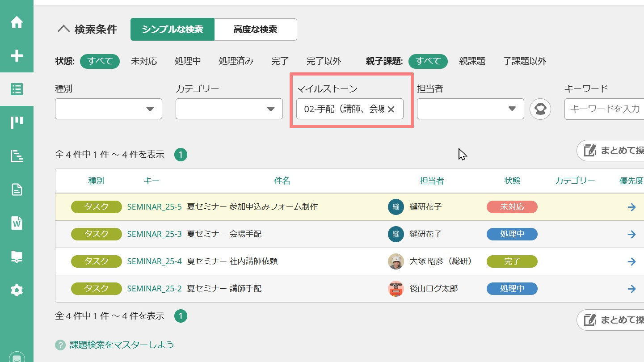Open the 担当者 dropdown
This screenshot has height=362, width=644.
click(470, 109)
